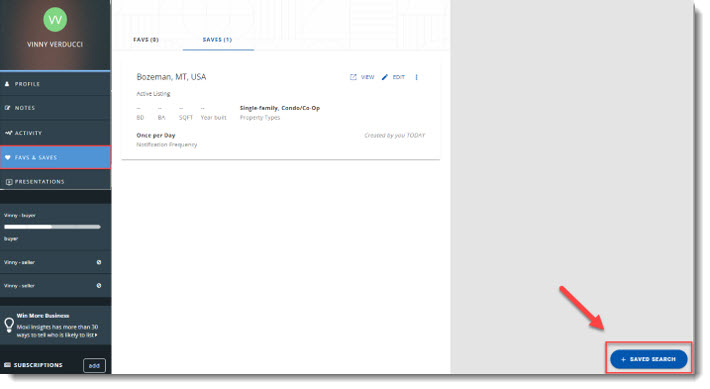
Task: Select Favs & Saves in sidebar
Action: pos(55,158)
